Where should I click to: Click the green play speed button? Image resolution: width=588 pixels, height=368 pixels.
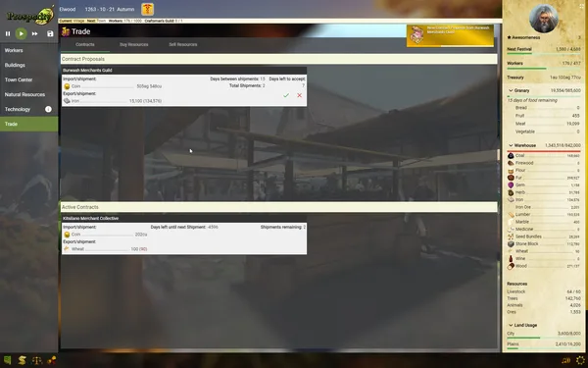coord(21,33)
